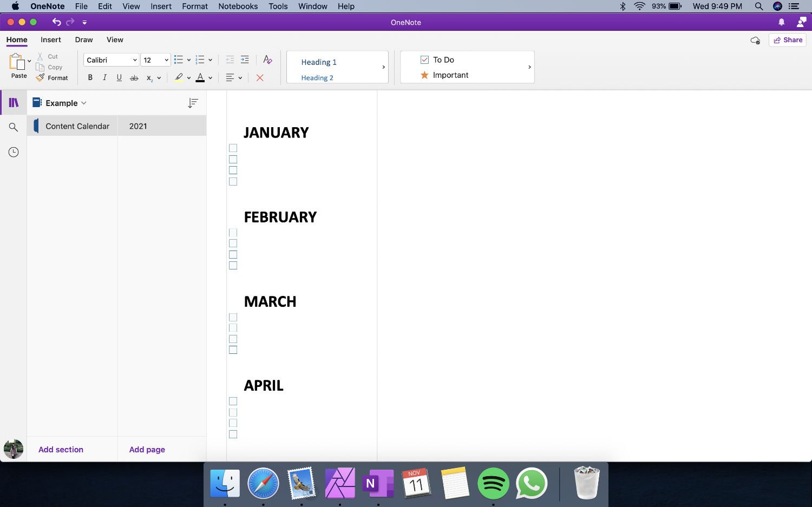Open the search magnifier in sidebar
Viewport: 812px width, 507px height.
click(14, 127)
